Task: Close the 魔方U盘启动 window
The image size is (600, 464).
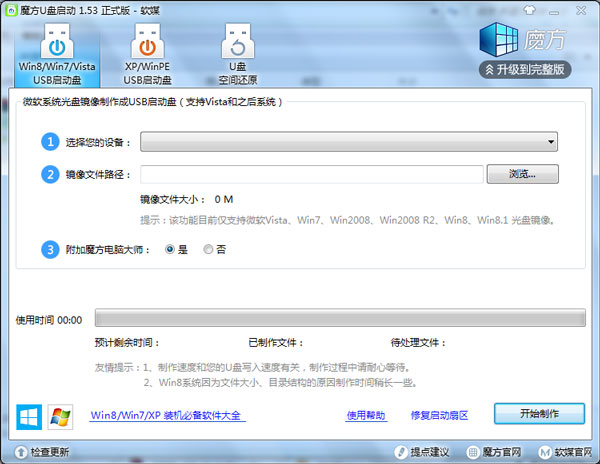Action: 581,10
